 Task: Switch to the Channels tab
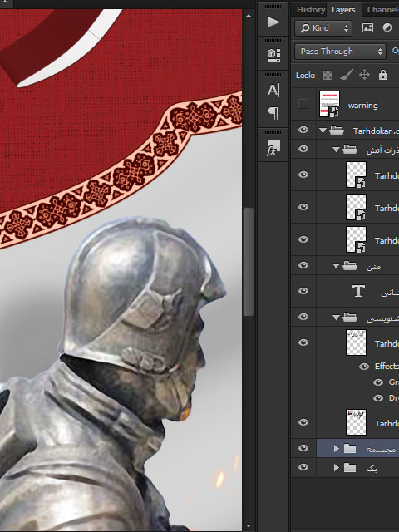382,9
